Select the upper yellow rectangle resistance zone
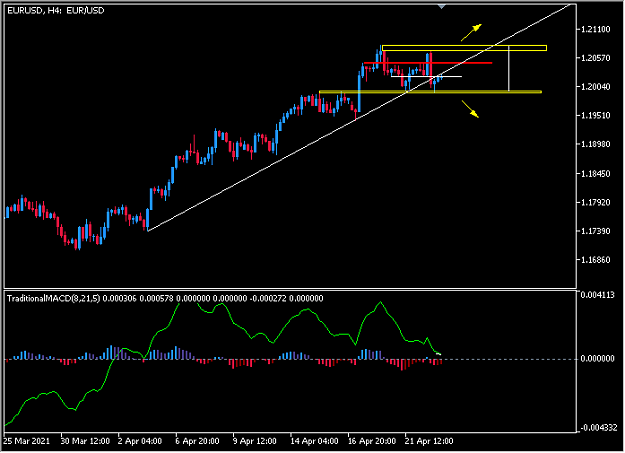This screenshot has width=625, height=453. (x=464, y=48)
